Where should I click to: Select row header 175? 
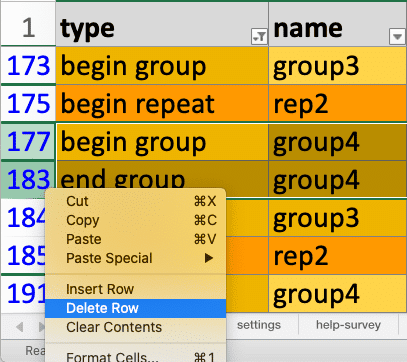pos(28,104)
